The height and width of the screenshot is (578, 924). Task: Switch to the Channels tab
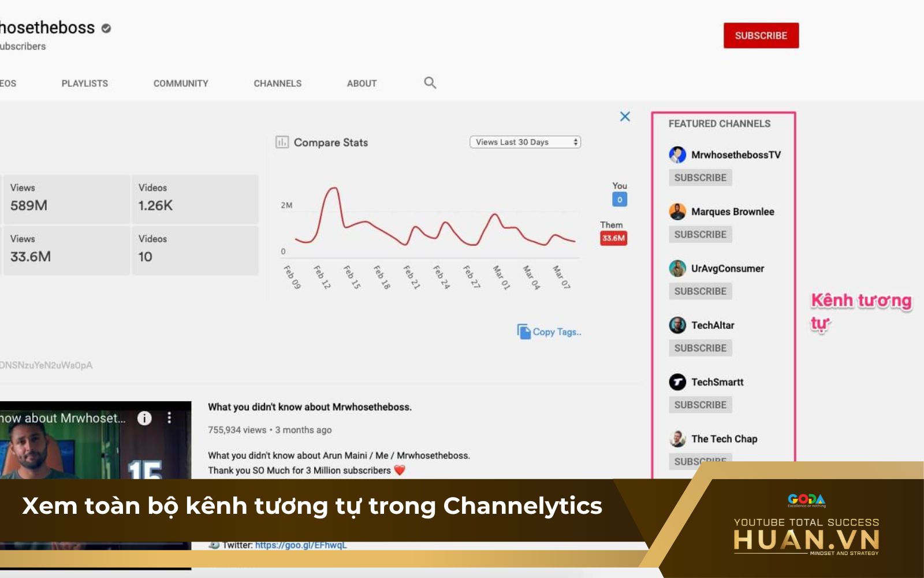coord(278,83)
